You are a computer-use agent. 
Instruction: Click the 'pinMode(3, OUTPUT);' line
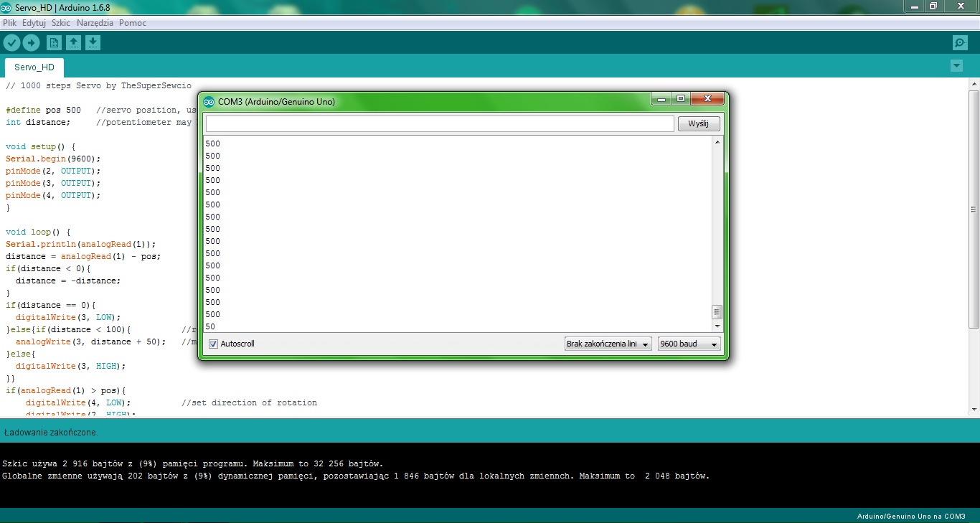[x=53, y=183]
